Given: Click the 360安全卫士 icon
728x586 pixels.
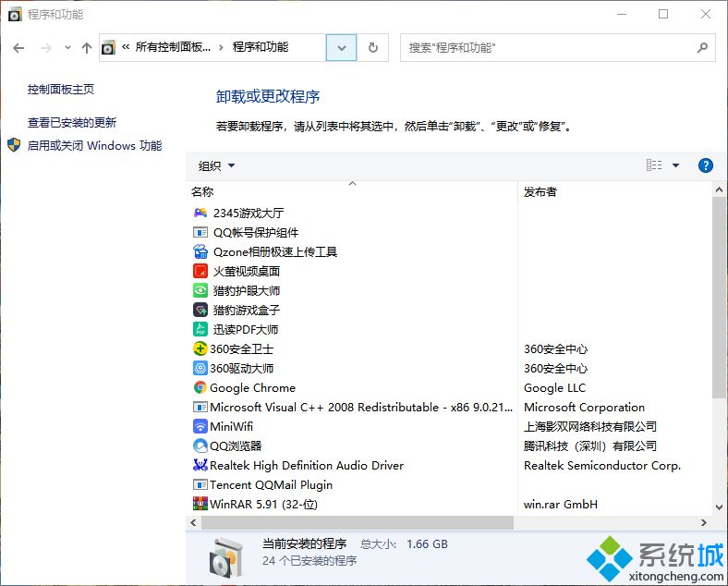Looking at the screenshot, I should [x=200, y=348].
